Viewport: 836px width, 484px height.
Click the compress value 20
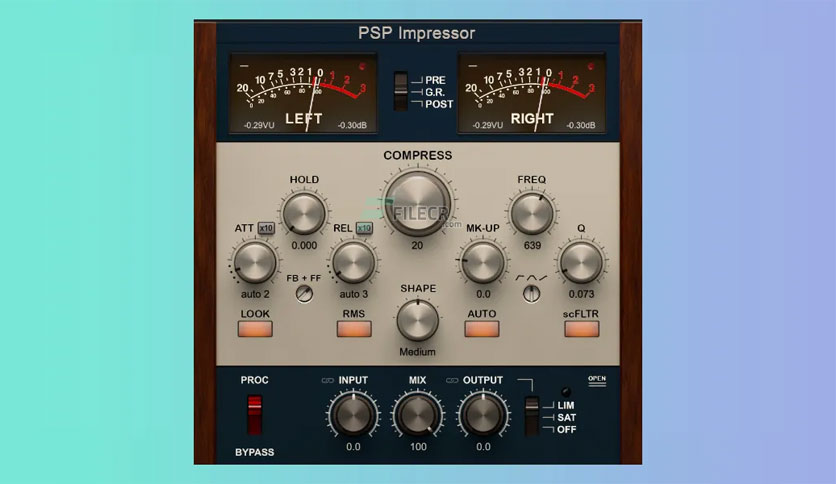click(417, 246)
